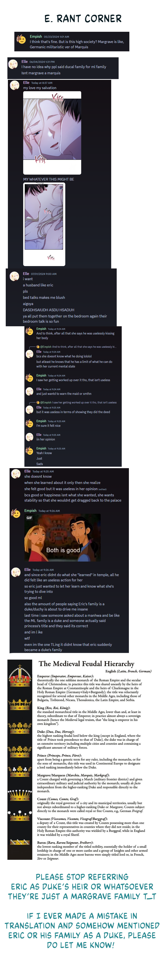Click the Empish username on the 05/23/2024 message

click(36, 37)
